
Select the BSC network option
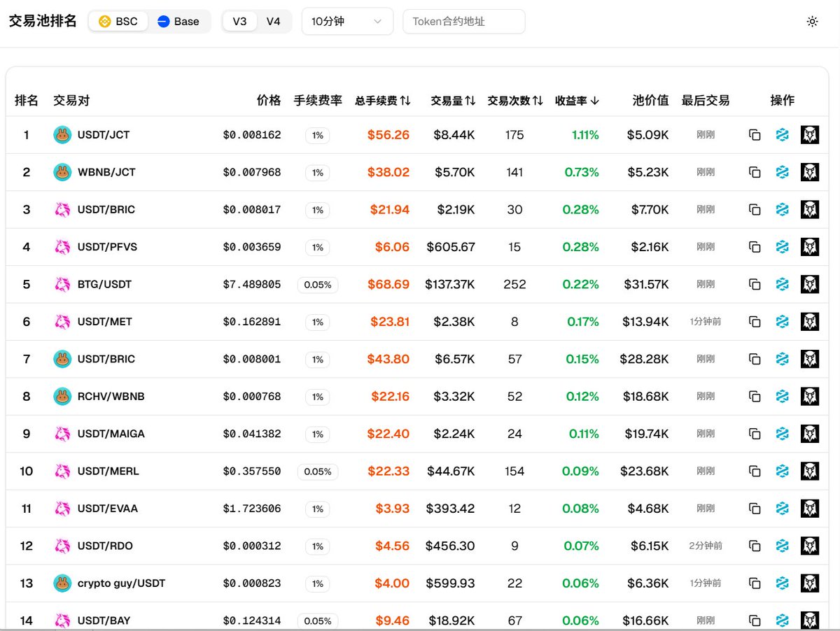[118, 22]
